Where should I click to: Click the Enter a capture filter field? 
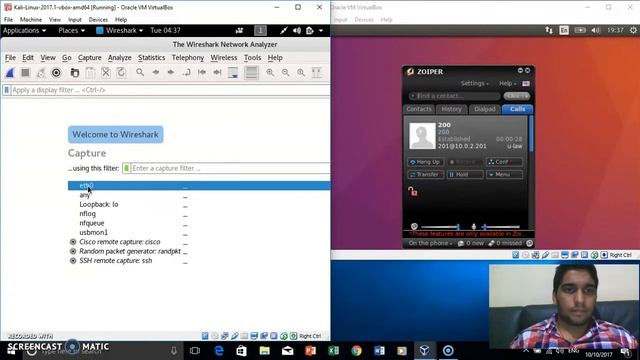(230, 168)
